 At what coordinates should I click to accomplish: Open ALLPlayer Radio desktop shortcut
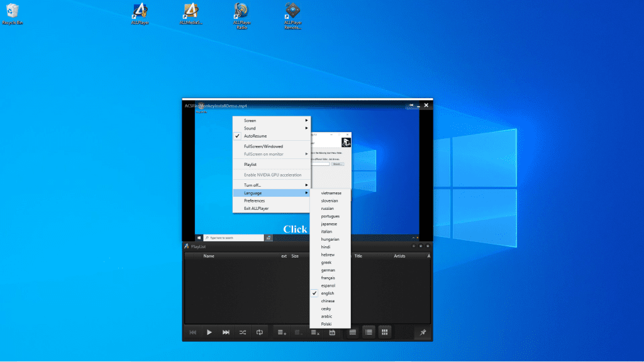click(241, 16)
